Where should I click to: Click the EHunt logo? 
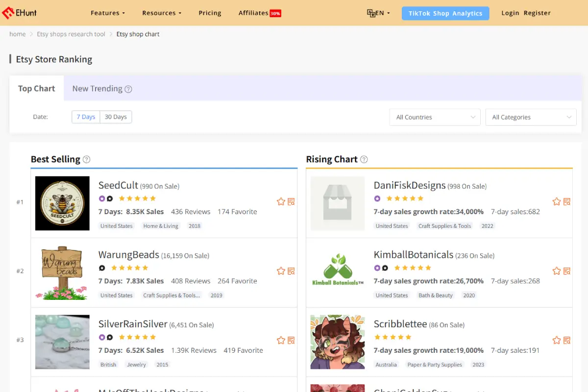point(20,13)
